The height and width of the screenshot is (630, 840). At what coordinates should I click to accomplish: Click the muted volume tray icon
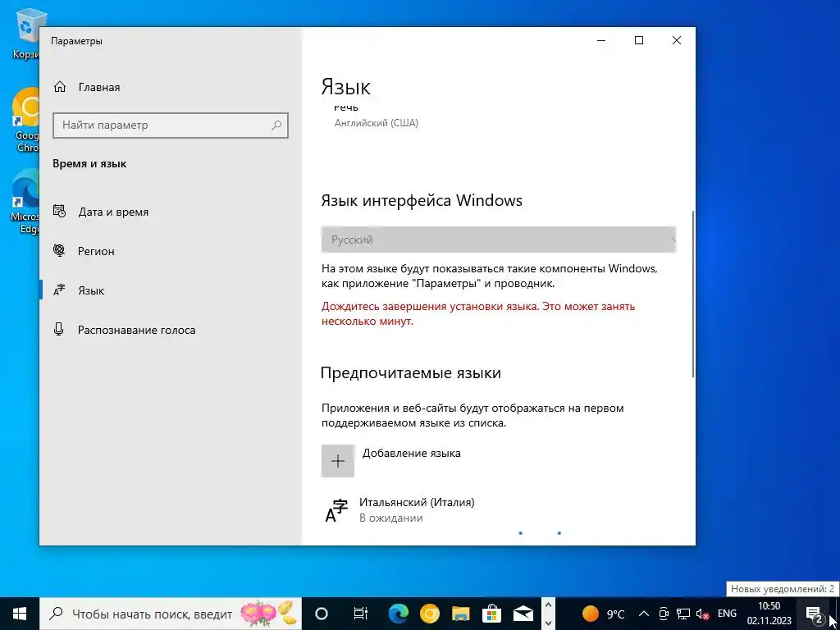point(702,614)
